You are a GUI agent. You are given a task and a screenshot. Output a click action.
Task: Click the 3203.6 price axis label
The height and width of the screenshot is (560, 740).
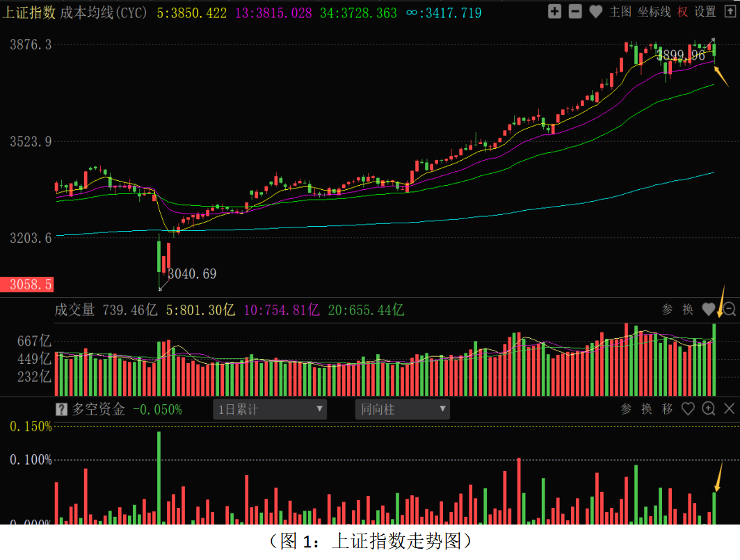(31, 238)
